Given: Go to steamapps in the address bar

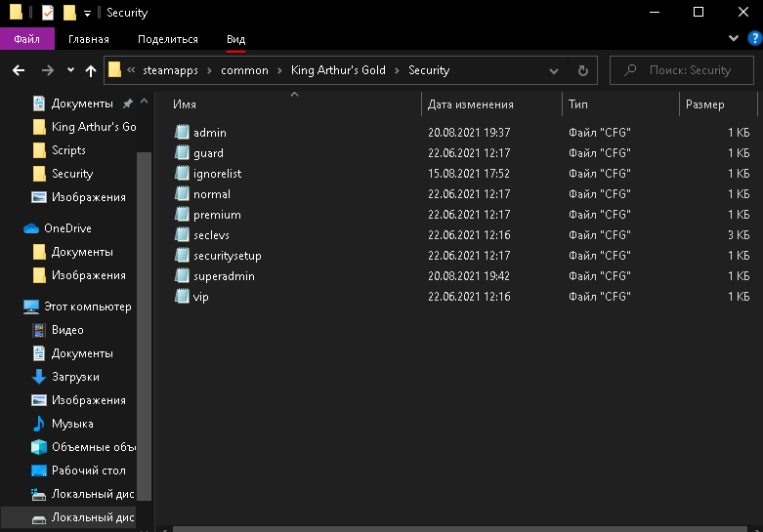Looking at the screenshot, I should pyautogui.click(x=170, y=70).
